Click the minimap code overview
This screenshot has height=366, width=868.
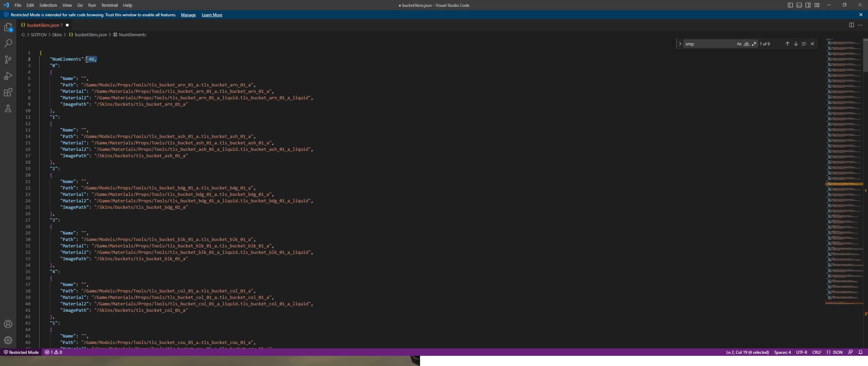coord(844,169)
